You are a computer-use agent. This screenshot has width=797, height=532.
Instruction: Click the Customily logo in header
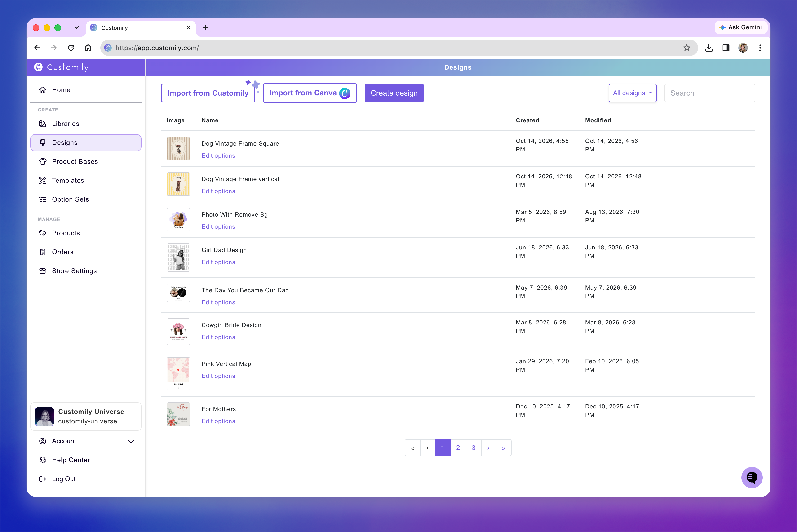click(x=62, y=67)
